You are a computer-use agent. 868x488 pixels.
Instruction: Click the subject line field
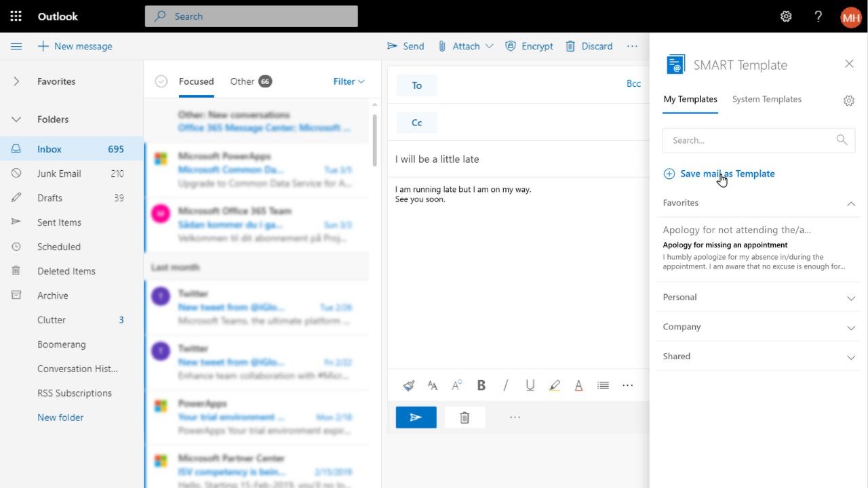click(x=519, y=159)
